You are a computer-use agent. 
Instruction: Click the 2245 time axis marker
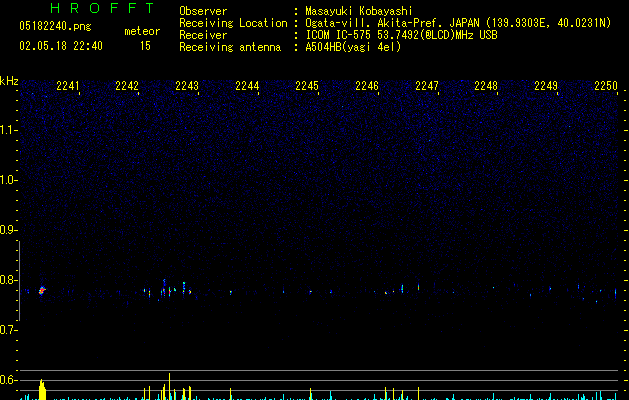(x=307, y=86)
